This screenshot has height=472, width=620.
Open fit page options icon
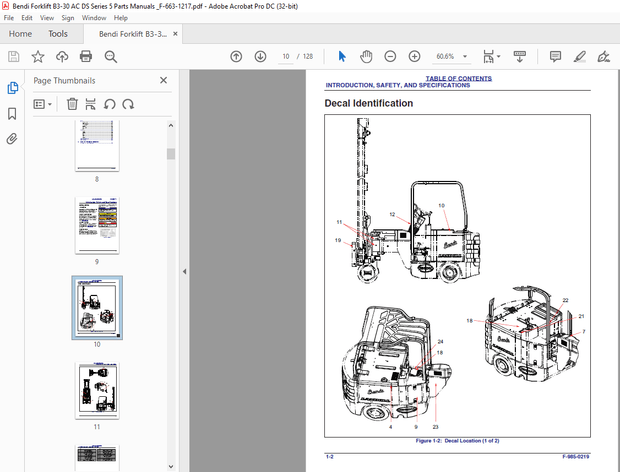pos(489,57)
